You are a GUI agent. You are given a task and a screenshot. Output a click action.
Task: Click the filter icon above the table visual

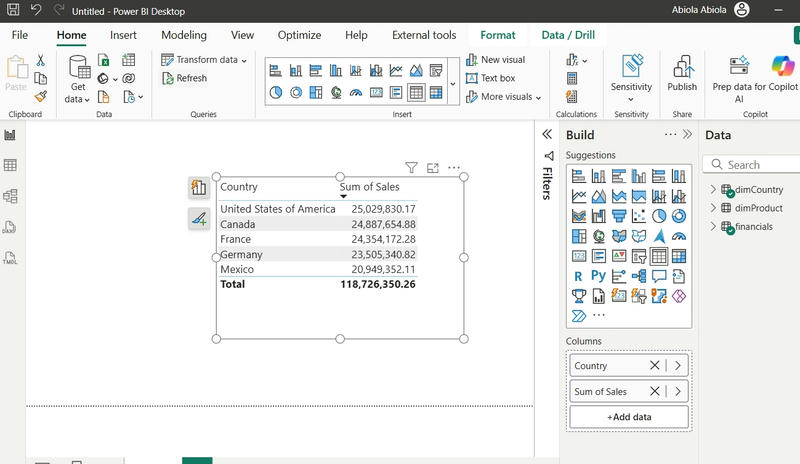(x=411, y=169)
